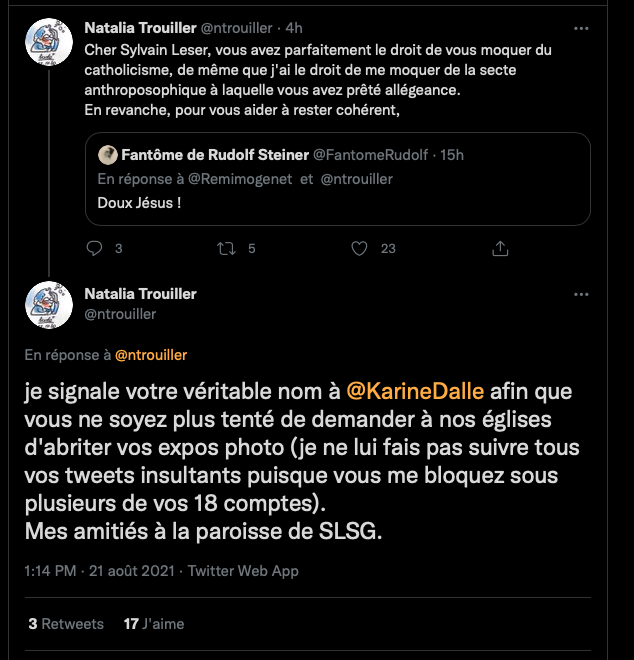
Task: Click Fantôme de Rudolf Steiner avatar
Action: (x=107, y=155)
